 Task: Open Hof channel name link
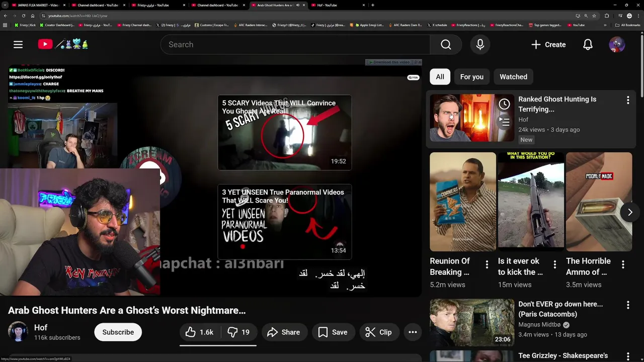click(x=41, y=327)
